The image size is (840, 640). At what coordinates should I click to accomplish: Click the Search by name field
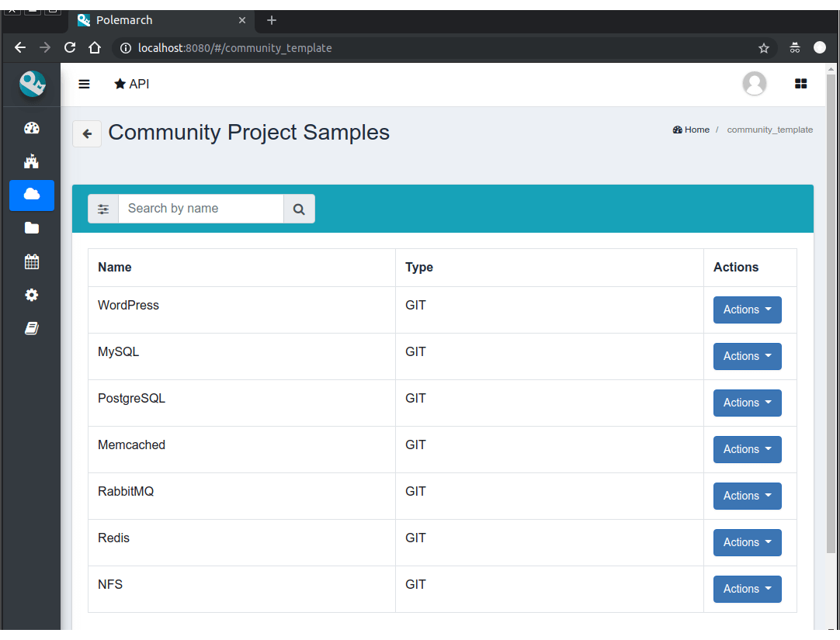[x=201, y=209]
